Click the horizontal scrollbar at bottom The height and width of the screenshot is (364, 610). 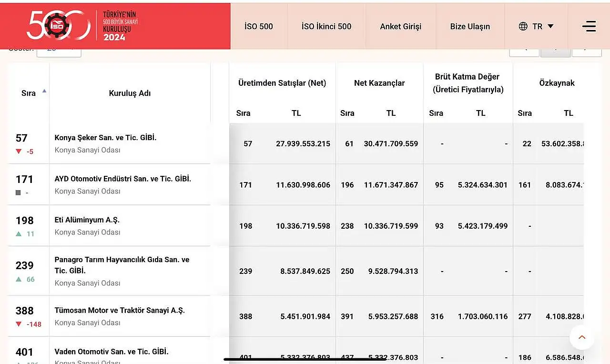[x=305, y=359]
